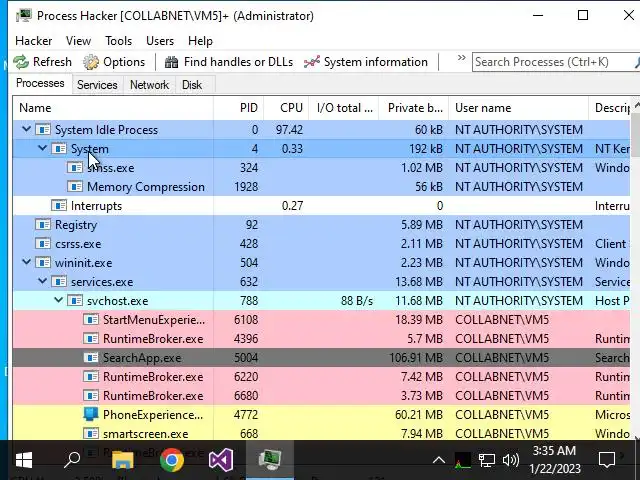
Task: Click the smartscreen.exe process icon
Action: tap(91, 433)
